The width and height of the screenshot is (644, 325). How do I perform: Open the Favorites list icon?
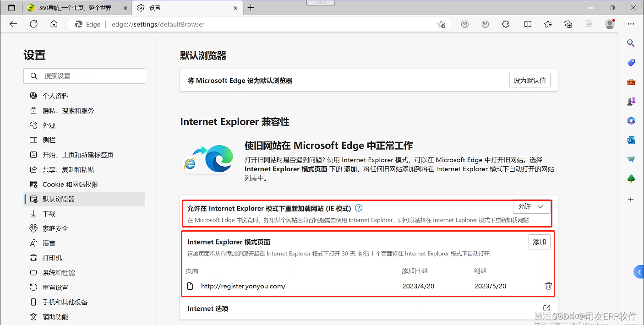[548, 24]
